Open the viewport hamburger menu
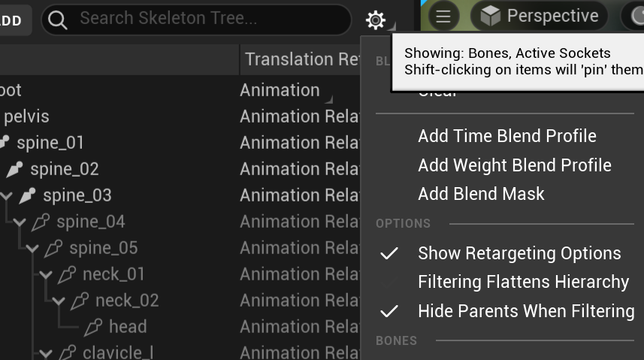The image size is (644, 360). coord(443,16)
